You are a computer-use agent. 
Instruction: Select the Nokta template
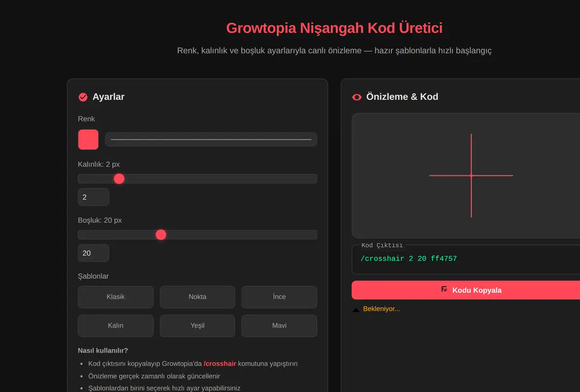click(x=197, y=297)
